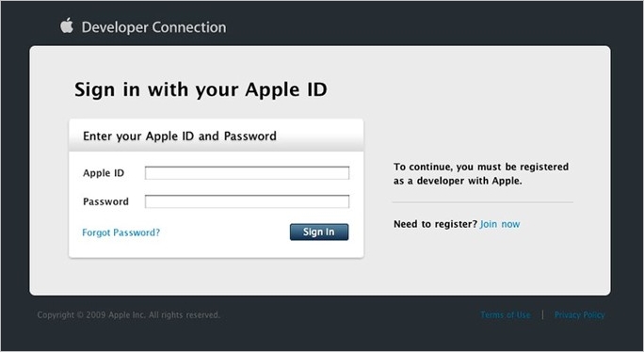Click the Sign In button

(319, 232)
